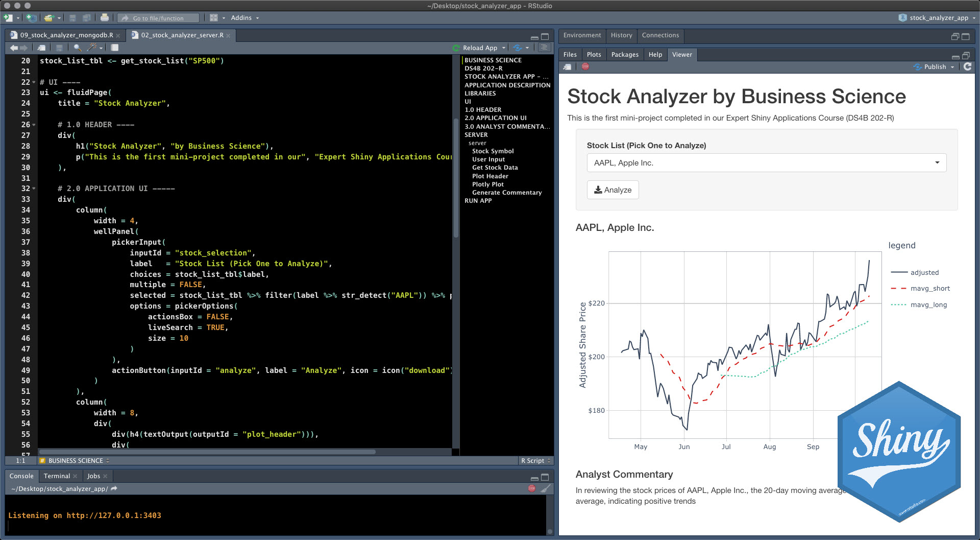980x540 pixels.
Task: Click the Reload App button
Action: [475, 48]
